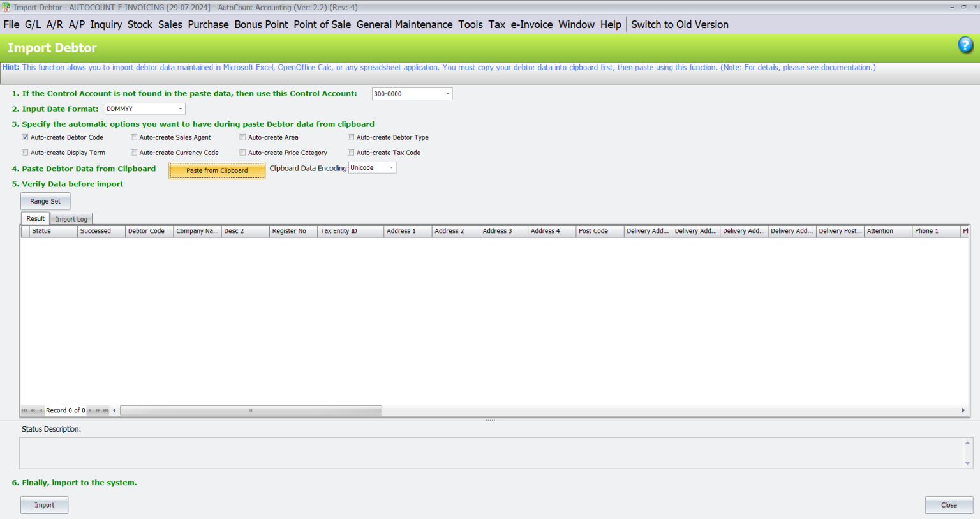The height and width of the screenshot is (519, 980).
Task: Switch to the Import Log tab
Action: [x=71, y=219]
